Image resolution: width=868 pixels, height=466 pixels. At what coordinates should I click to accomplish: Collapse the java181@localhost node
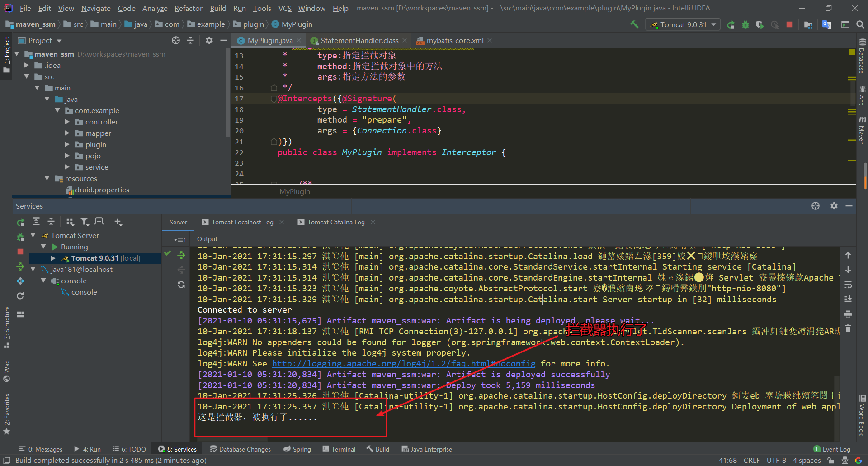pyautogui.click(x=33, y=269)
